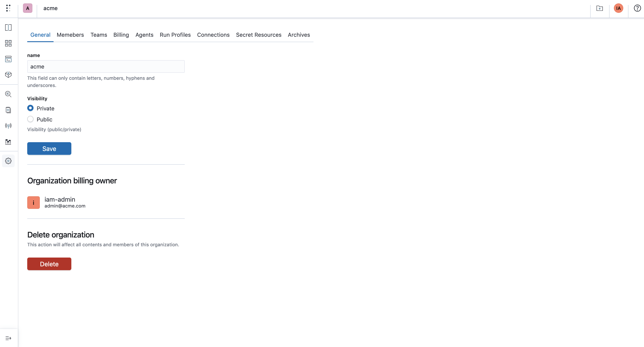Click the red Delete button
Viewport: 644px width, 347px height.
point(49,264)
